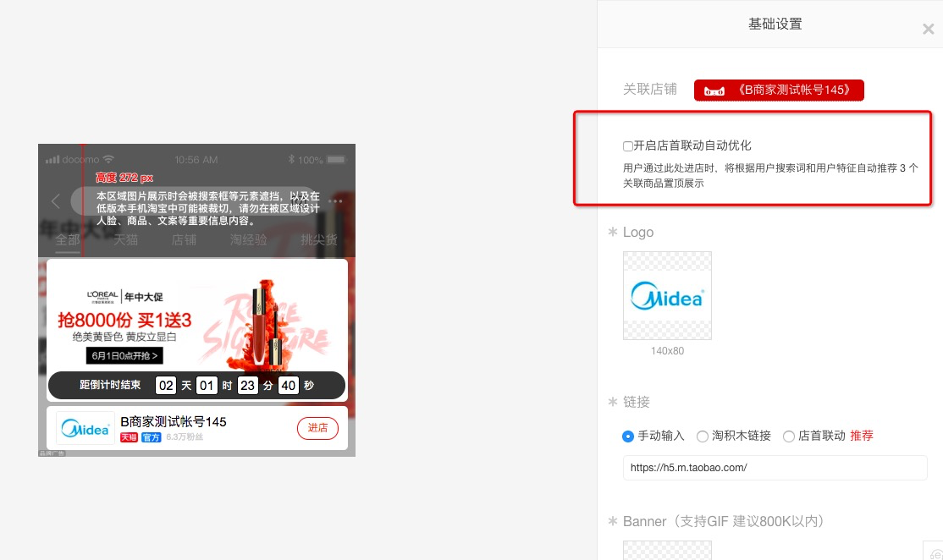Enable 开启店首联动自动优化 checkbox
This screenshot has width=943, height=560.
click(628, 146)
